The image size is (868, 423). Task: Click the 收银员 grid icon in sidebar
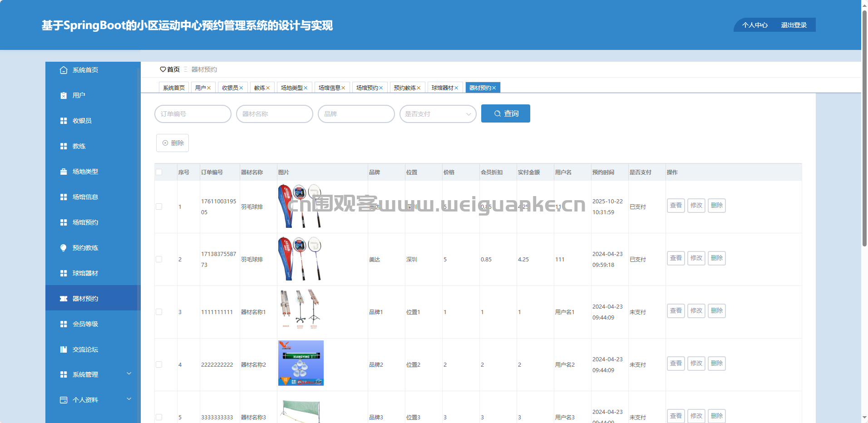(x=64, y=121)
